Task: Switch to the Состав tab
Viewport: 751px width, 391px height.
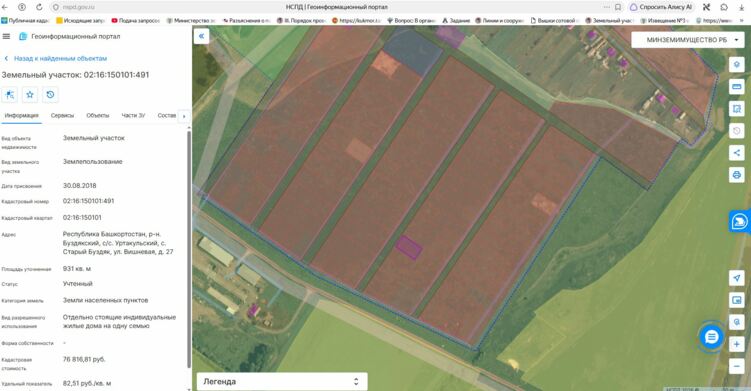Action: [x=167, y=115]
